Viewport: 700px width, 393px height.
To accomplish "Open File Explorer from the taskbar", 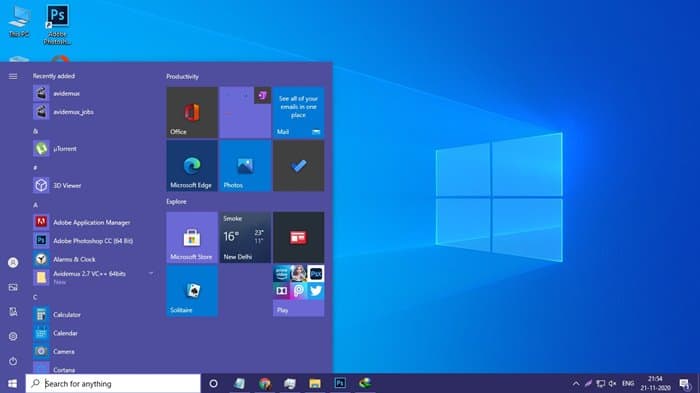I will (x=315, y=383).
